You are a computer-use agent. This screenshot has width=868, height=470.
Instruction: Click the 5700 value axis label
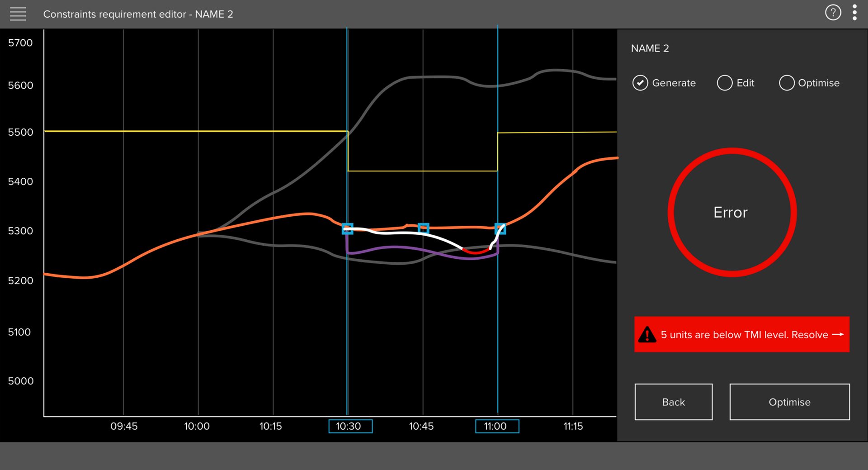pyautogui.click(x=20, y=43)
